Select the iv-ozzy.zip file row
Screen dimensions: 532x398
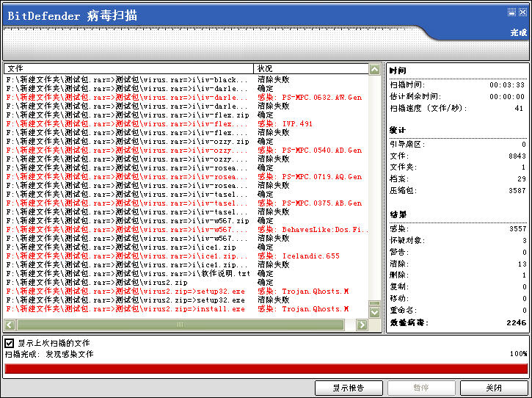186,142
